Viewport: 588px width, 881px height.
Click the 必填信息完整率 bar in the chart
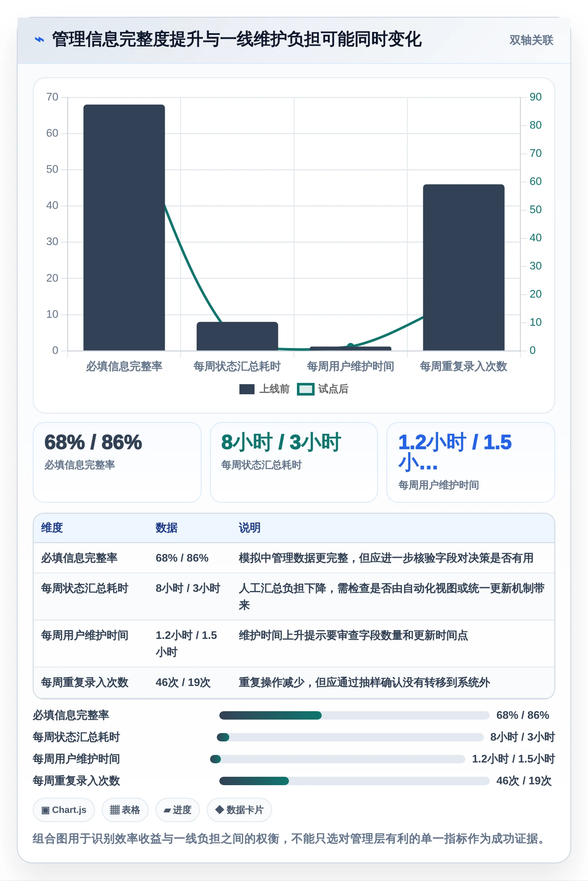(124, 227)
